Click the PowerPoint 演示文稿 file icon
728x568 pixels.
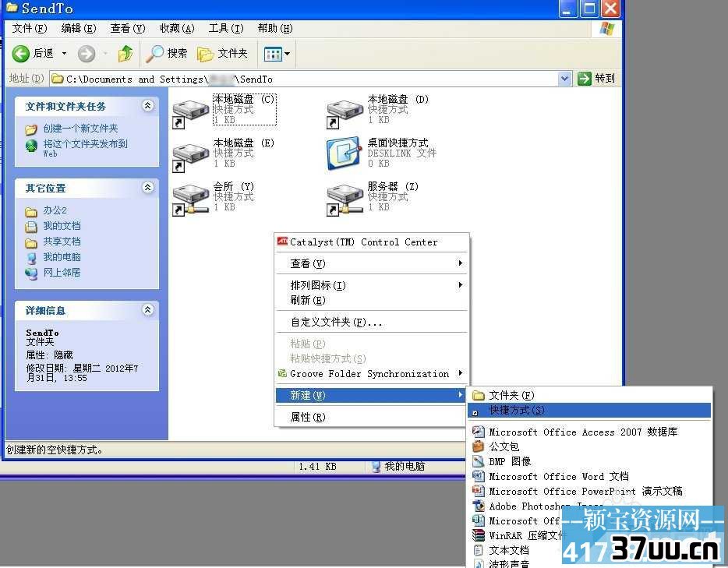click(479, 491)
